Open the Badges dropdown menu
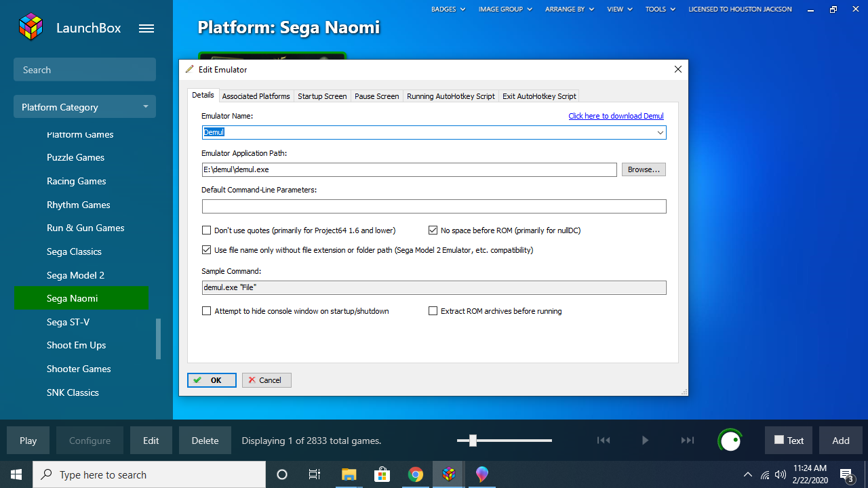This screenshot has width=868, height=488. [x=448, y=9]
